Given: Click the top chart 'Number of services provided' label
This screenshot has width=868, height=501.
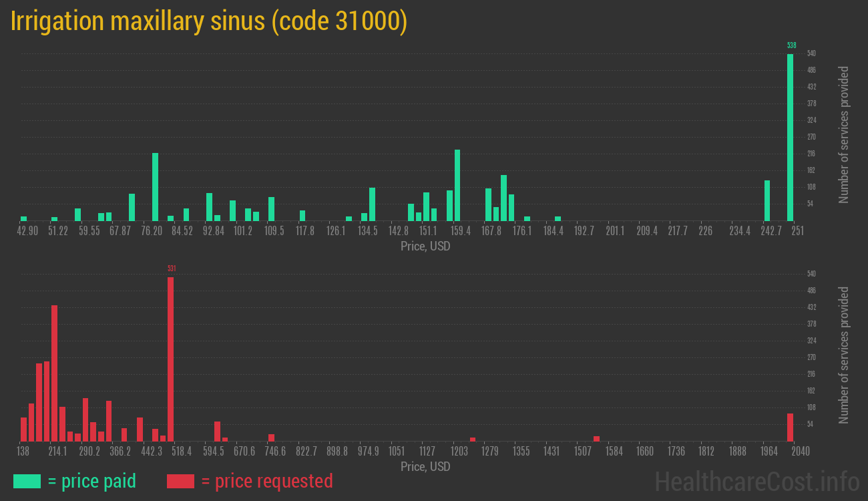Looking at the screenshot, I should pyautogui.click(x=844, y=135).
